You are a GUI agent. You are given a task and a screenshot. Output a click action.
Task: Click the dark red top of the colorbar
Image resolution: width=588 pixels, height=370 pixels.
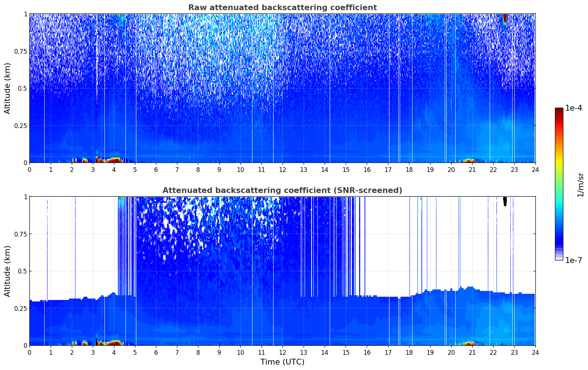pyautogui.click(x=559, y=111)
